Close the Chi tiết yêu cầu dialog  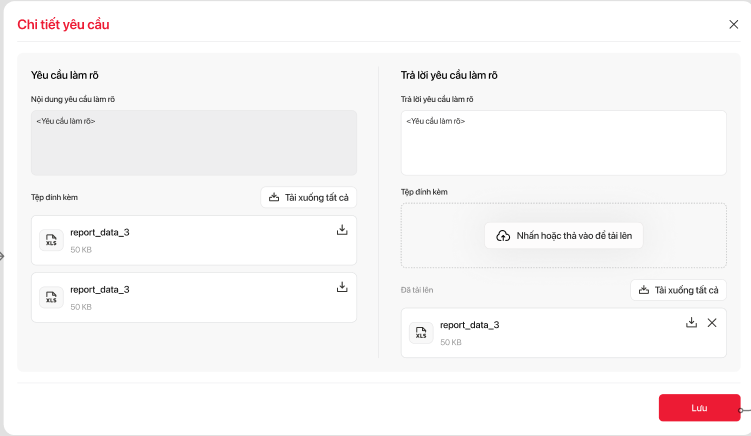click(733, 24)
